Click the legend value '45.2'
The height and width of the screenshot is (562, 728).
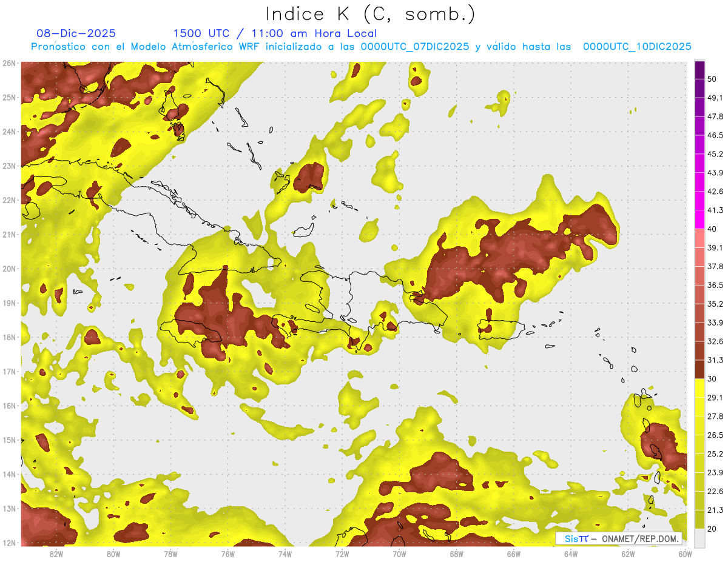[715, 154]
